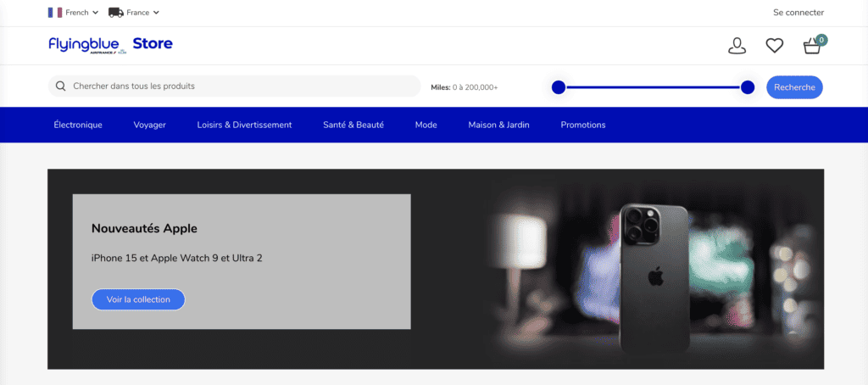This screenshot has height=385, width=868.
Task: Open the user account profile icon
Action: click(x=737, y=46)
